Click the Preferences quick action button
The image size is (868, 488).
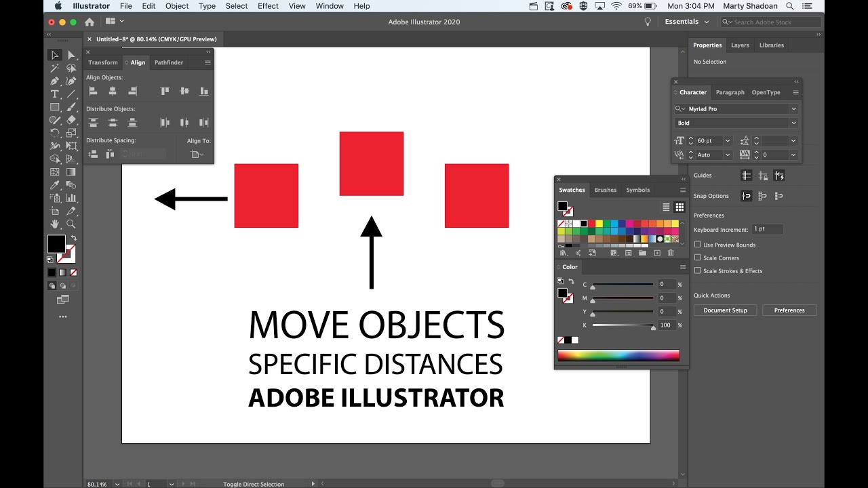789,310
